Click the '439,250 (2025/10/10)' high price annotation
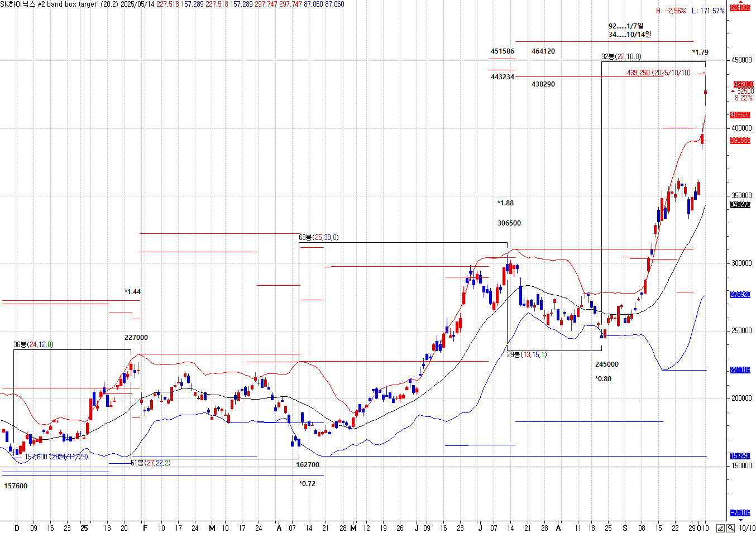Viewport: 756px width, 533px height. pyautogui.click(x=658, y=73)
